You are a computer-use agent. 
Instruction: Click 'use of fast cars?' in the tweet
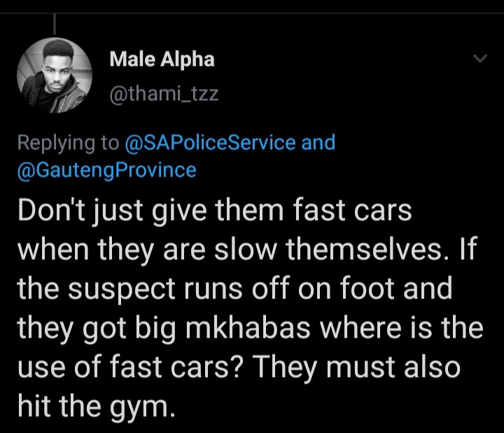pyautogui.click(x=129, y=367)
